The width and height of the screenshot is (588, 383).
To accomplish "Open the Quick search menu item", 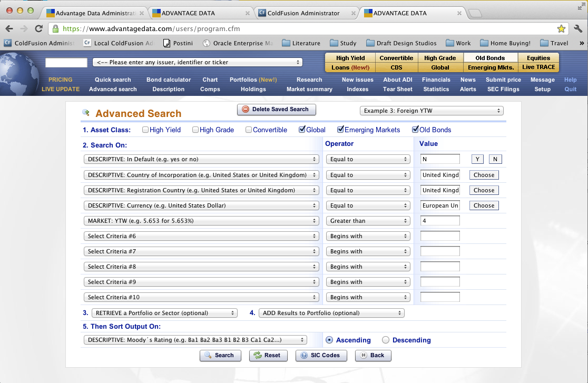I will 113,80.
